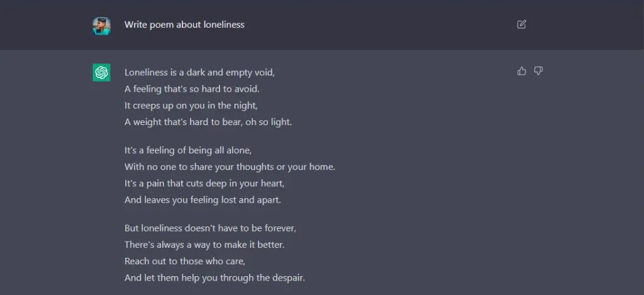Click the user profile avatar
This screenshot has height=295, width=644.
point(101,25)
